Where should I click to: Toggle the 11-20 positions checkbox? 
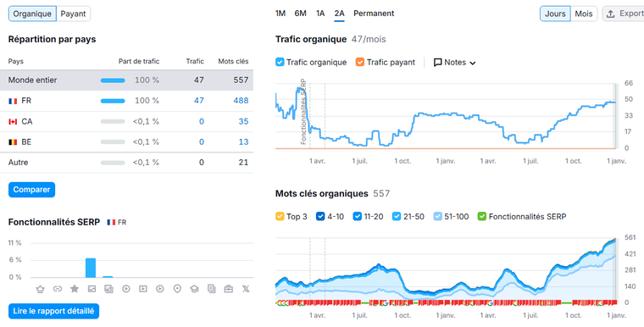[358, 217]
